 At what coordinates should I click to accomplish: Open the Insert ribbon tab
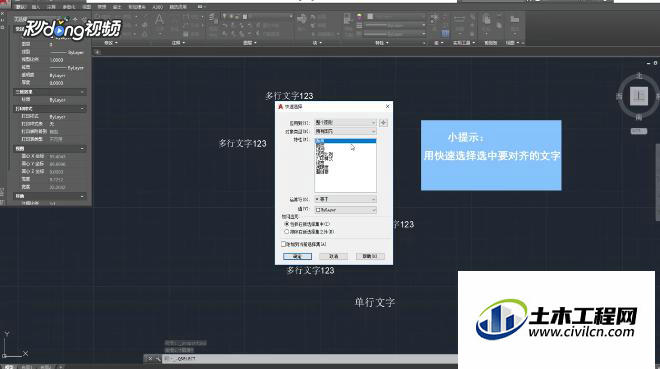tap(36, 7)
